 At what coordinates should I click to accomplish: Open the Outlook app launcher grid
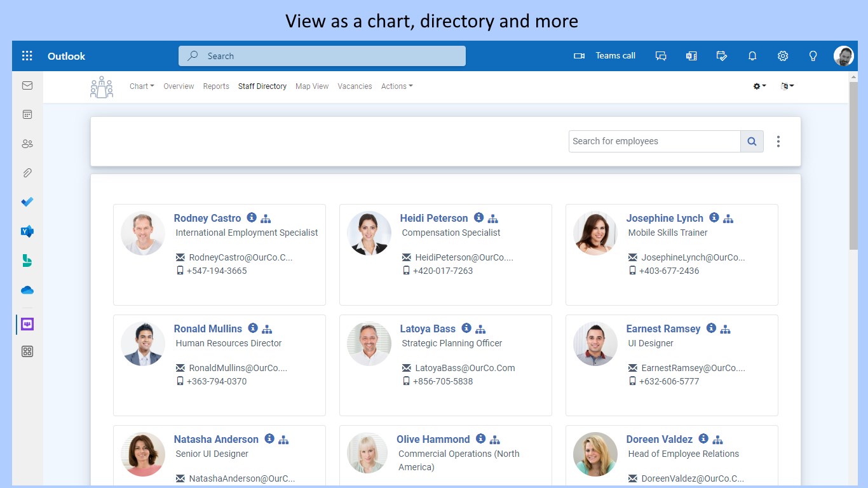(x=27, y=56)
